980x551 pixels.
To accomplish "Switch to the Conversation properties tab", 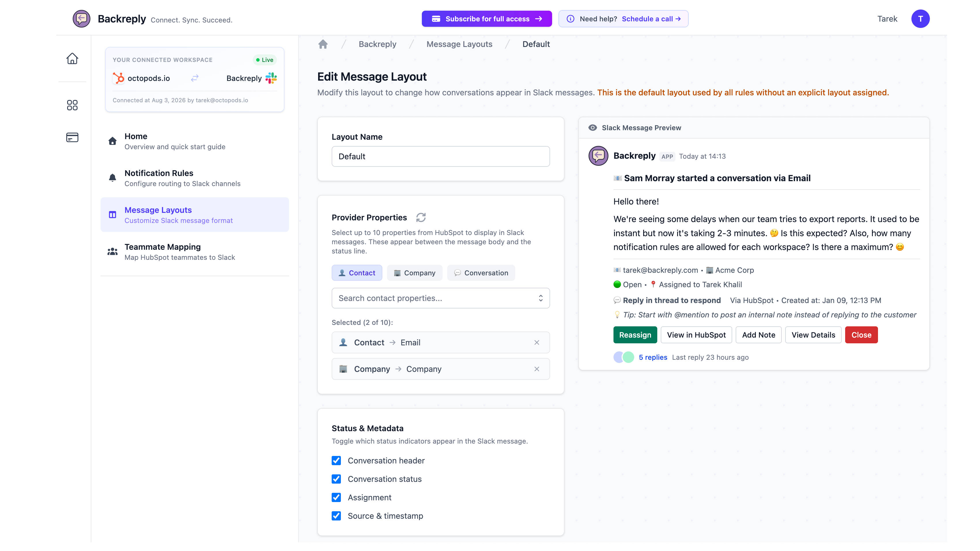I will (x=481, y=273).
